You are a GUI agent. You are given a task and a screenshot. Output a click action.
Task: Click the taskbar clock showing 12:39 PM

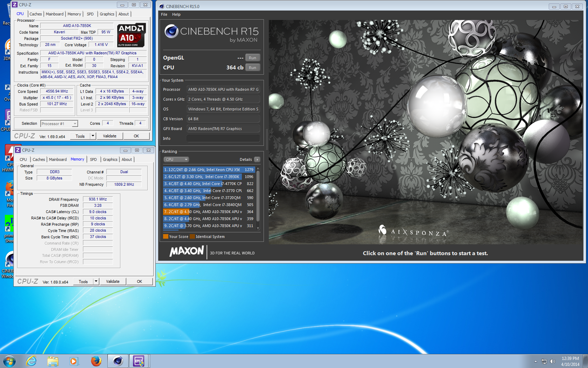(x=570, y=361)
